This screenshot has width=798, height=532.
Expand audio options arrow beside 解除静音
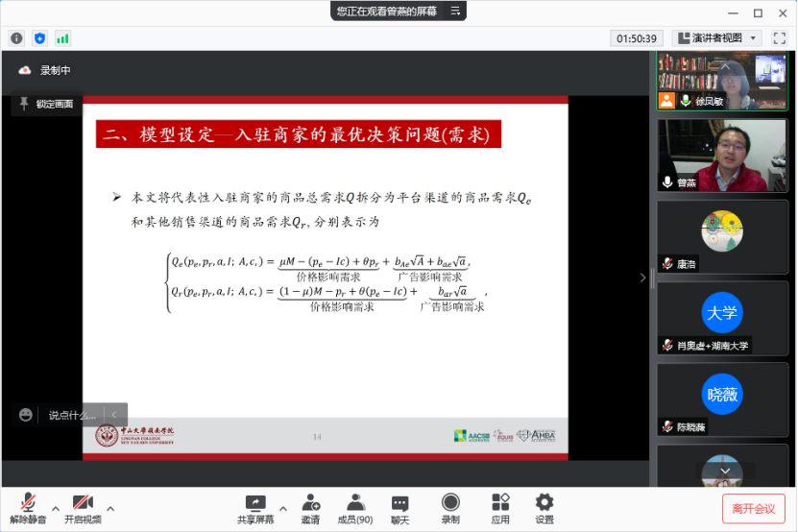(x=55, y=508)
